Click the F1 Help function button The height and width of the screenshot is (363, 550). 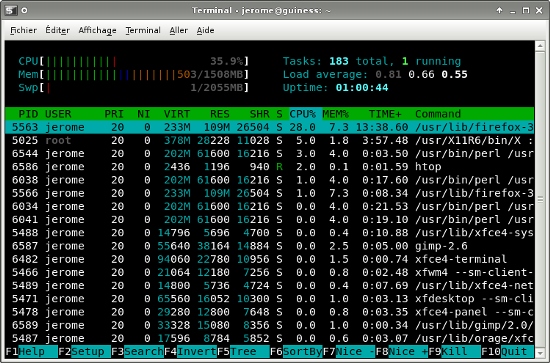[32, 351]
